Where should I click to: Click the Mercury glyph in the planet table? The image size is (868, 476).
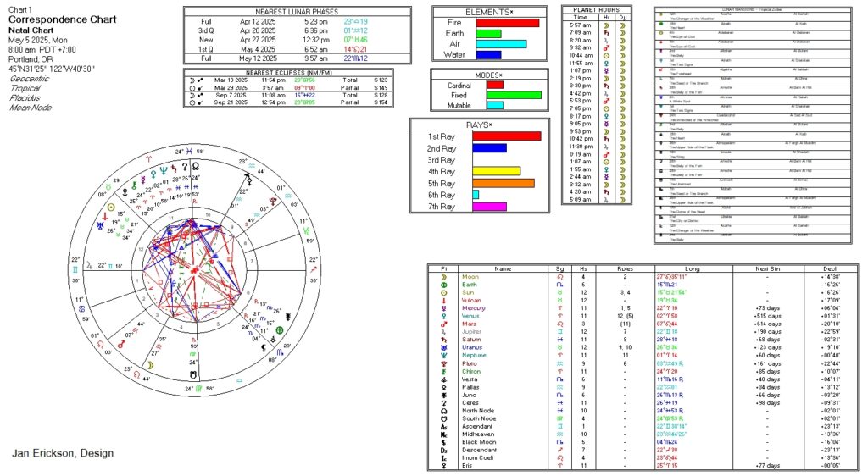tap(443, 308)
